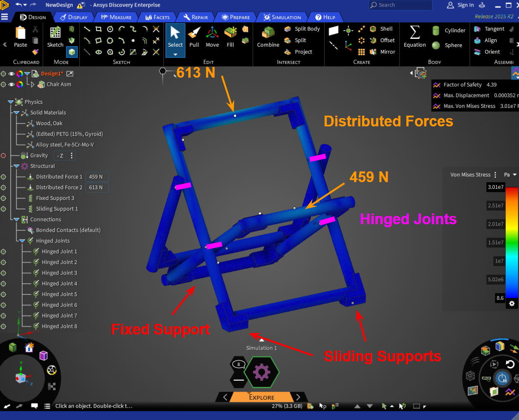Open the Pa units dropdown

click(x=515, y=175)
